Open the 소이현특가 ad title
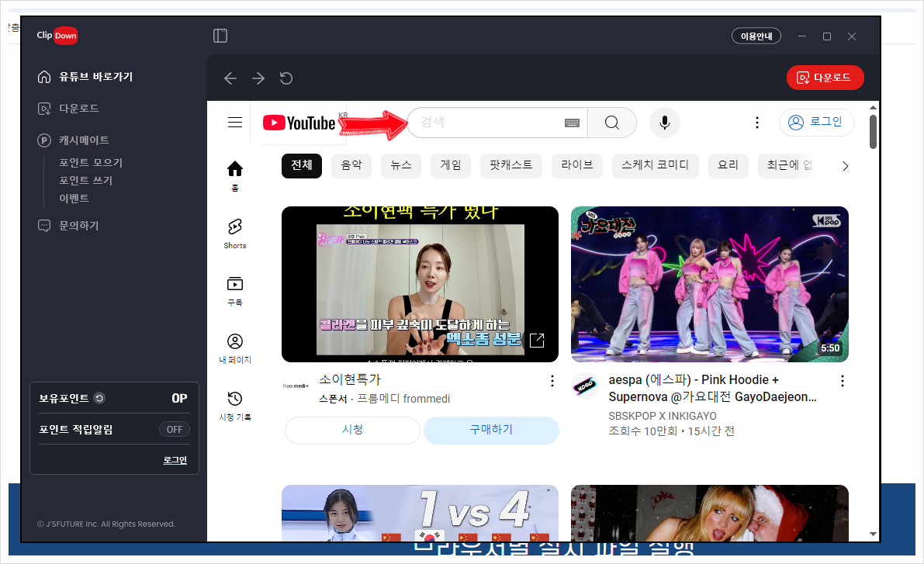Viewport: 924px width, 564px height. coord(350,379)
